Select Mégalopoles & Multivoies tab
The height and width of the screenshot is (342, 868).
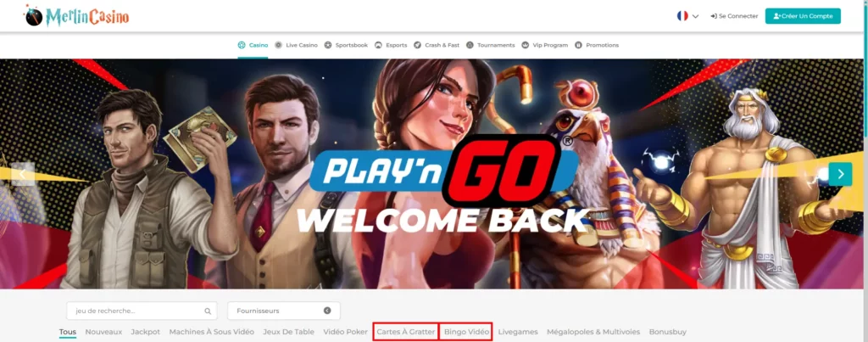click(x=593, y=332)
